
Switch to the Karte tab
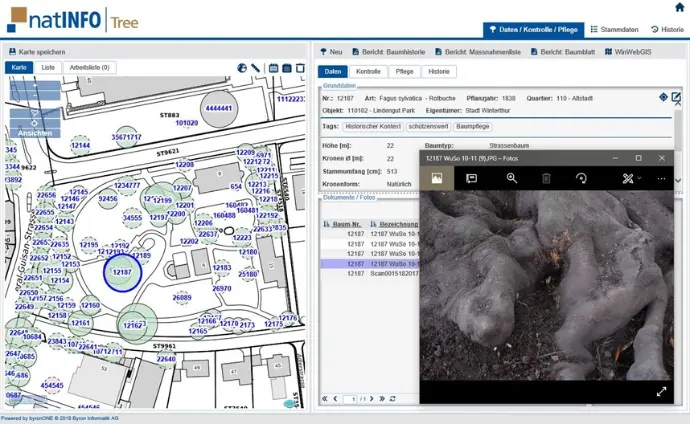pos(19,67)
